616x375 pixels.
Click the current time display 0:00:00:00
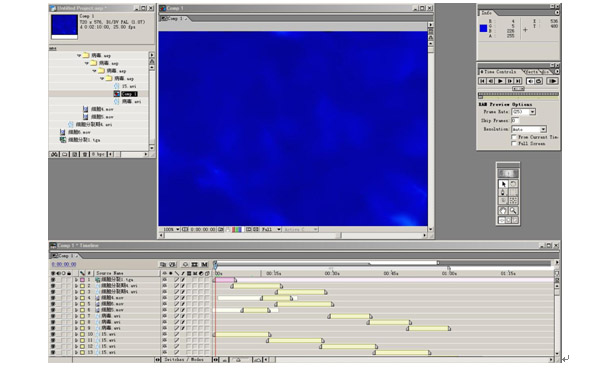tap(64, 265)
